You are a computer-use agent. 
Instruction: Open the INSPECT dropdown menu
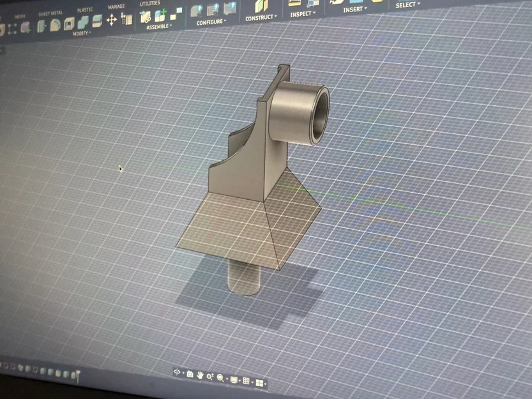pyautogui.click(x=303, y=13)
